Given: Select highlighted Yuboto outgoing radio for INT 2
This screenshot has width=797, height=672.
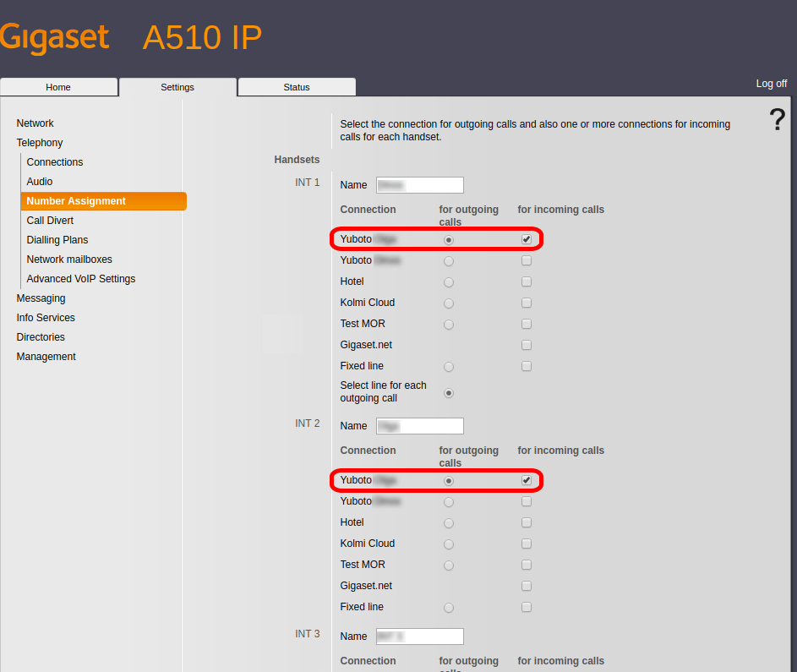Looking at the screenshot, I should click(448, 481).
